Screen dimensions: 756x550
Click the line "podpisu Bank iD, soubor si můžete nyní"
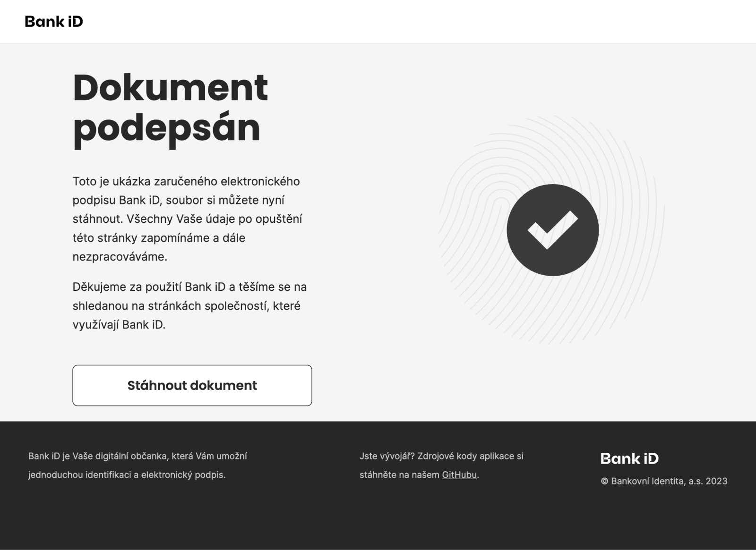click(179, 200)
